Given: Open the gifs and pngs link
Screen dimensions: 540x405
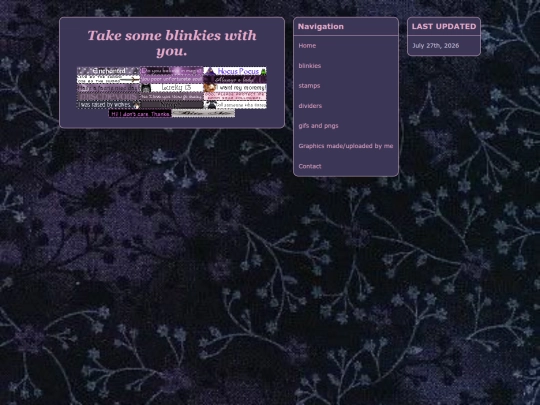Looking at the screenshot, I should [x=318, y=126].
